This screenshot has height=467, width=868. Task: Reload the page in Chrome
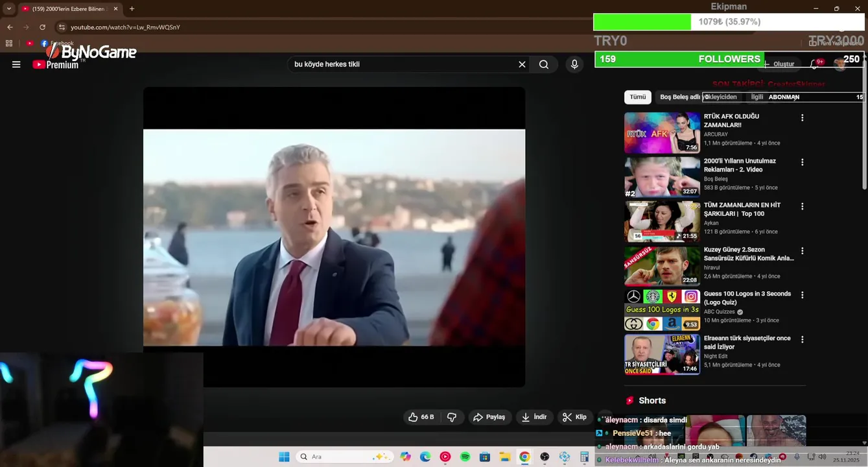(x=42, y=27)
